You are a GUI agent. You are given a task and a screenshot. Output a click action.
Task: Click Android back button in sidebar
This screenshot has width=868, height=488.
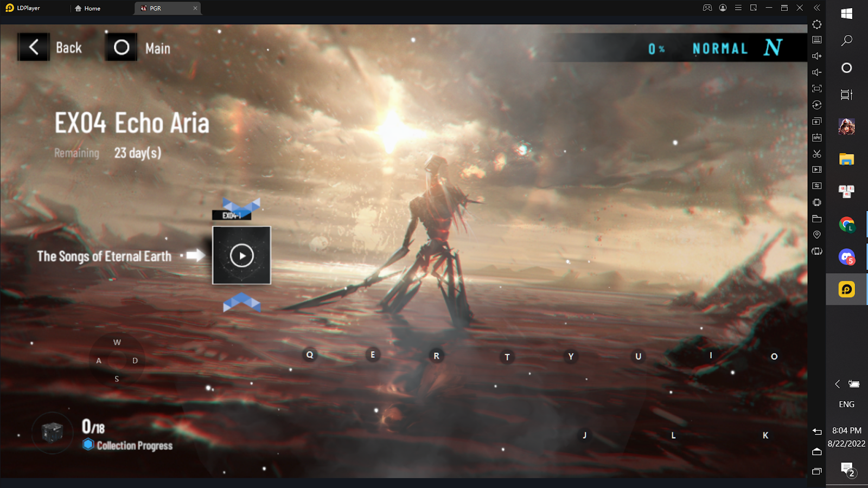817,432
